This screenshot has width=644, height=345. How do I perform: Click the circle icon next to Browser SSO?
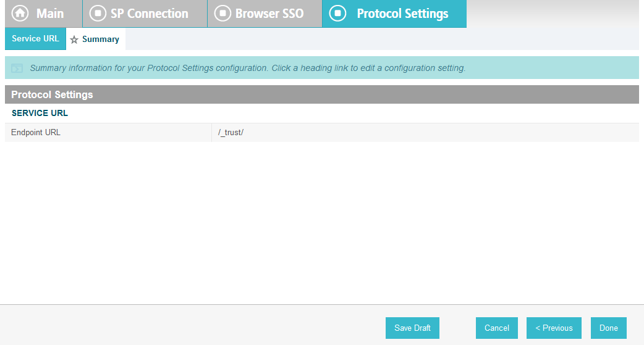(x=222, y=13)
